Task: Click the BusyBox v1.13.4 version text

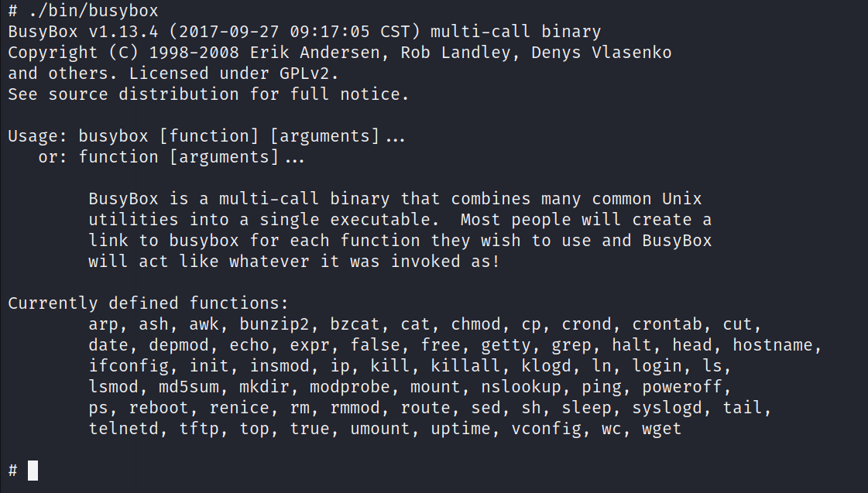Action: pyautogui.click(x=83, y=32)
